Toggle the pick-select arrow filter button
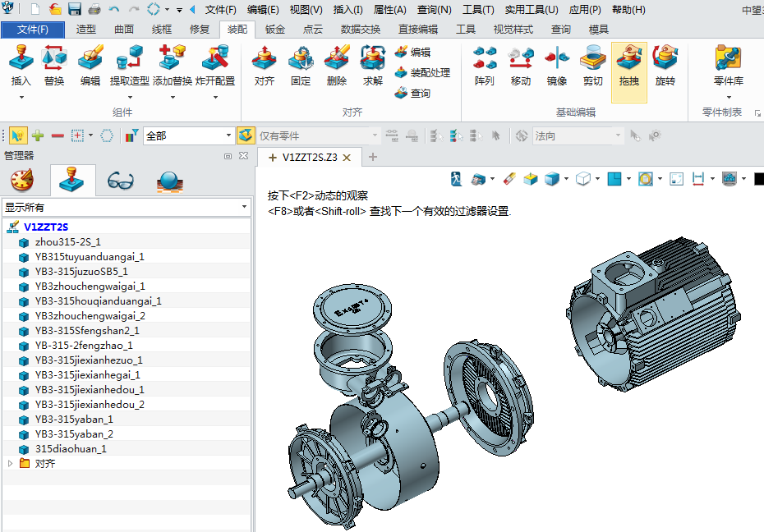The image size is (764, 532). (17, 135)
